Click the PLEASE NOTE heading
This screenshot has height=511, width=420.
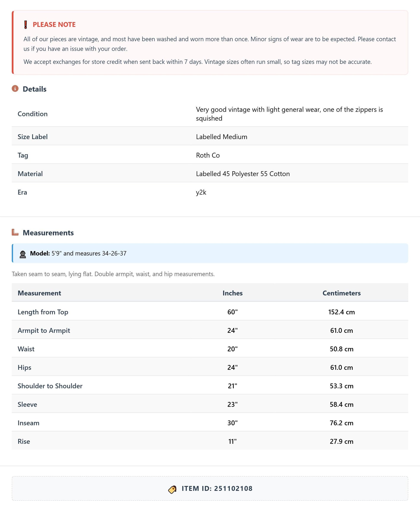click(54, 24)
